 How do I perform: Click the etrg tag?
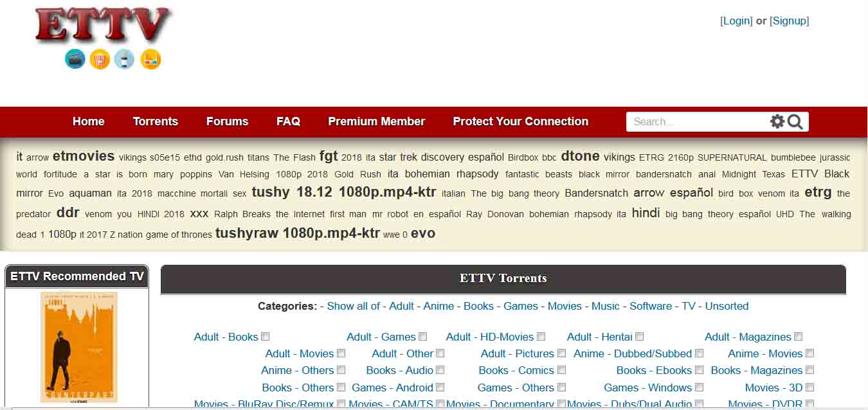pyautogui.click(x=818, y=192)
